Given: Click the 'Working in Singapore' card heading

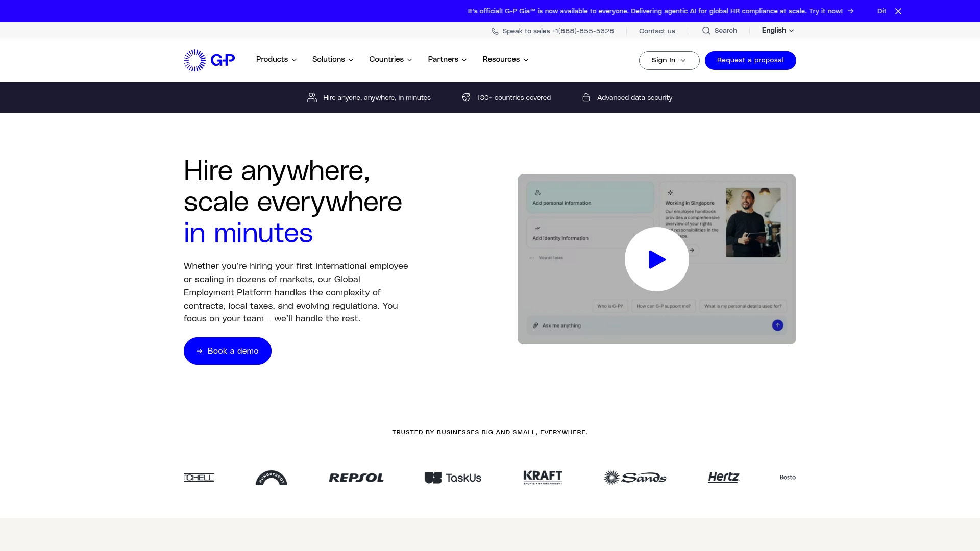Looking at the screenshot, I should [x=690, y=203].
